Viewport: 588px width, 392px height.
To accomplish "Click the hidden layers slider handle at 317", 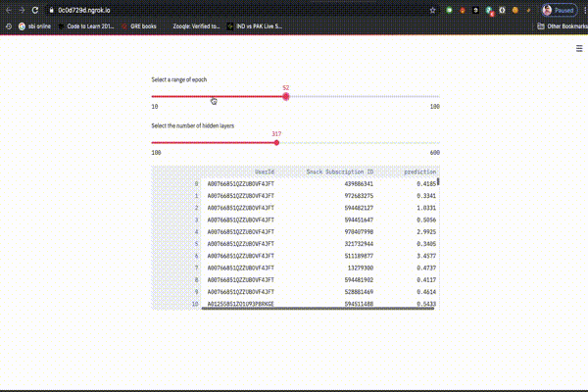I will pyautogui.click(x=276, y=143).
